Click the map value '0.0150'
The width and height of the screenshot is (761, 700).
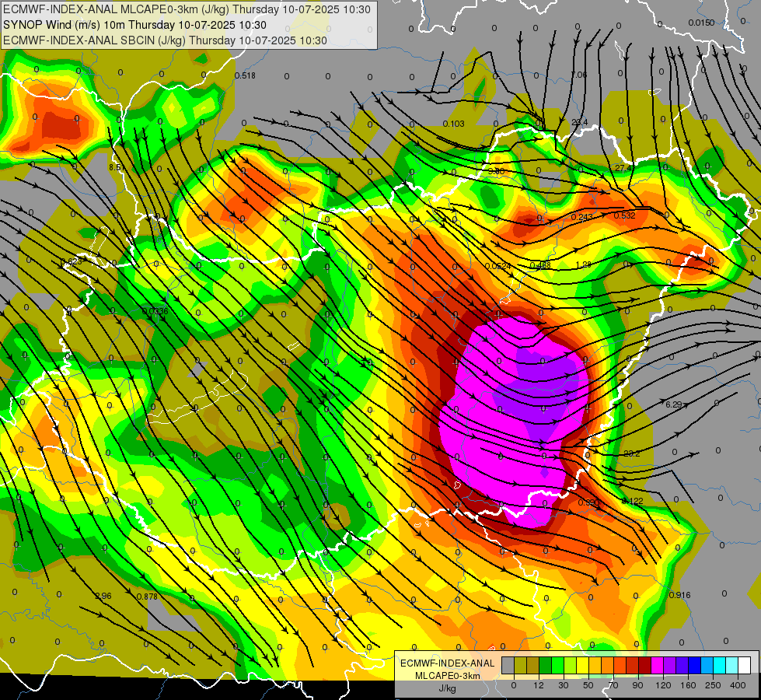click(701, 23)
